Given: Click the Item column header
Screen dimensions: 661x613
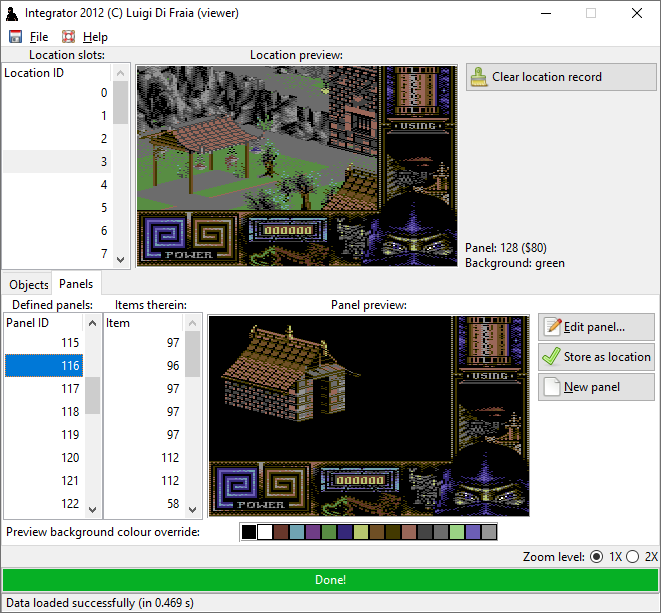Looking at the screenshot, I should tap(144, 323).
